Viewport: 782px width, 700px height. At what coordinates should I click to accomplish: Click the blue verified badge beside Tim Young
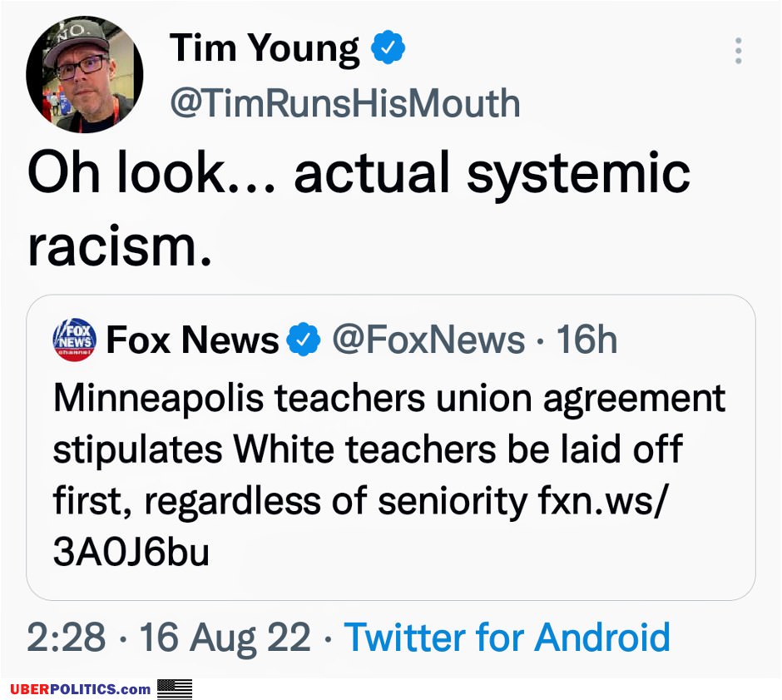(388, 48)
